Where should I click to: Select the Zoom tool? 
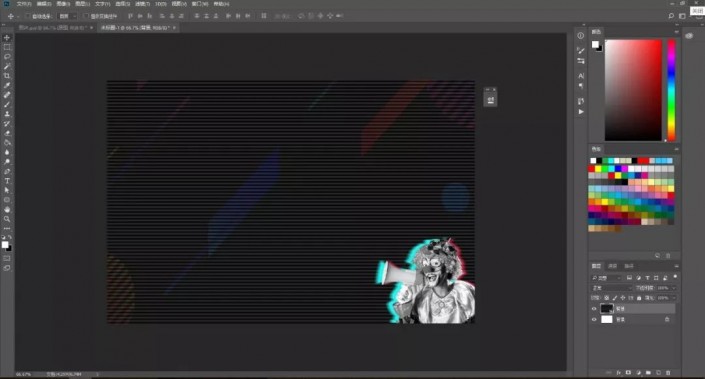(x=7, y=219)
